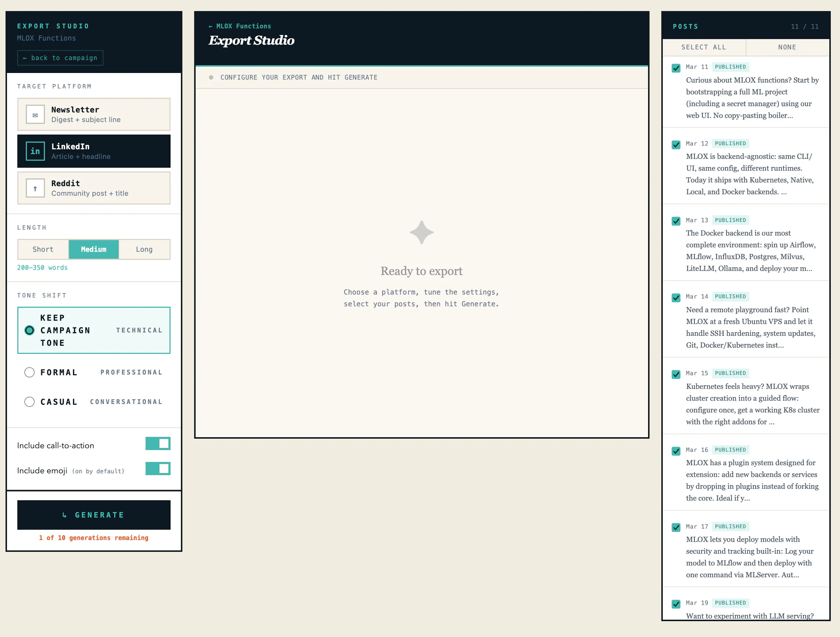Set length to Short

pyautogui.click(x=43, y=249)
